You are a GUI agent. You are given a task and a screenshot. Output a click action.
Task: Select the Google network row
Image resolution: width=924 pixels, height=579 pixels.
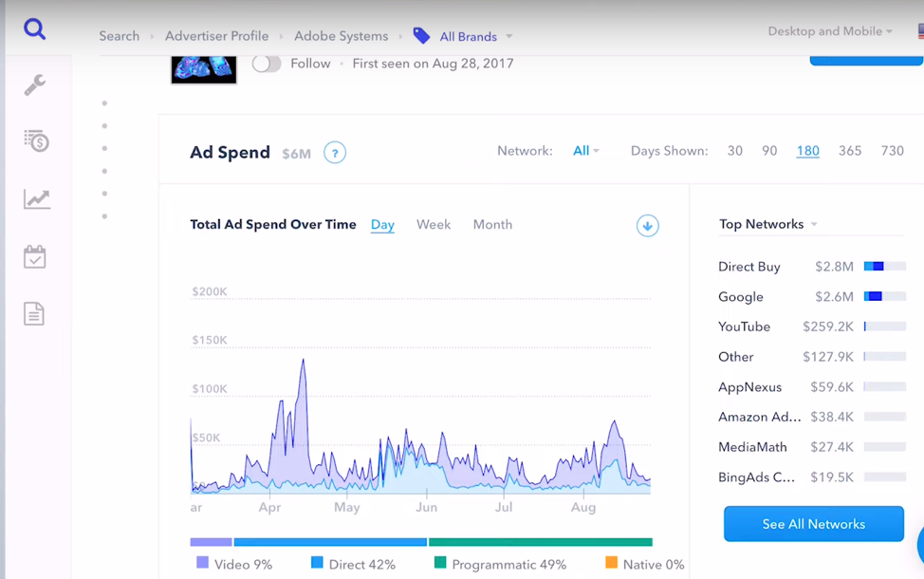tap(811, 296)
